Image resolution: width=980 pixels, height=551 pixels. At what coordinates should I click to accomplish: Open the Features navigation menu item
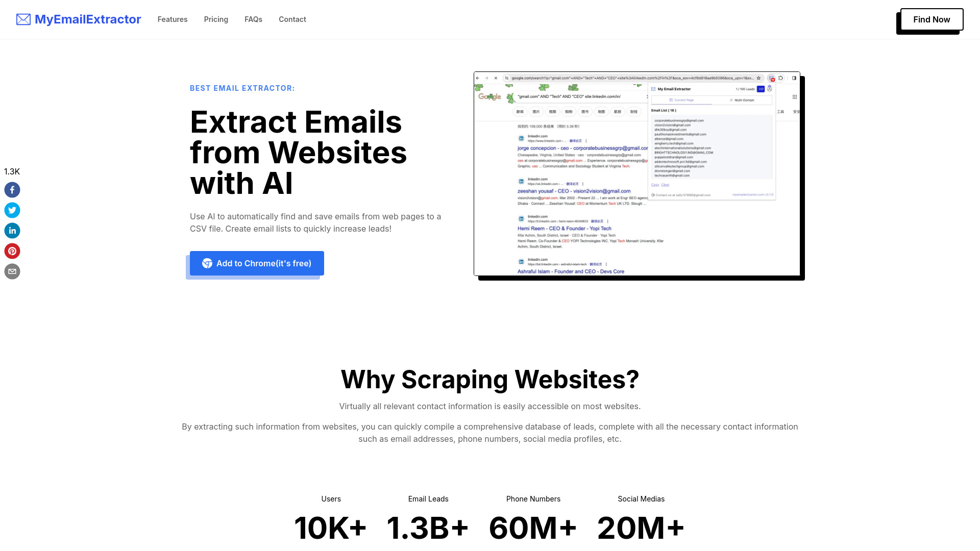click(x=173, y=19)
